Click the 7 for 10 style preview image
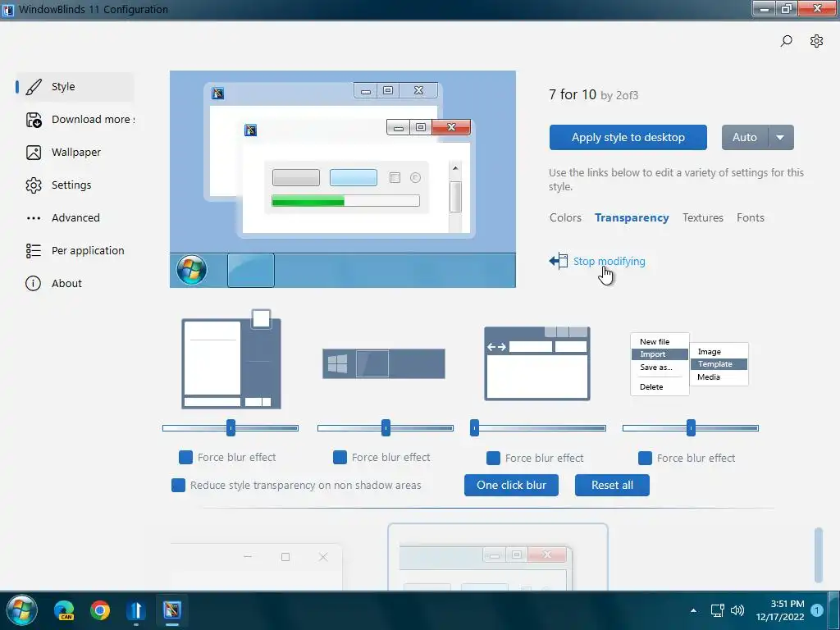840x630 pixels. click(x=343, y=180)
